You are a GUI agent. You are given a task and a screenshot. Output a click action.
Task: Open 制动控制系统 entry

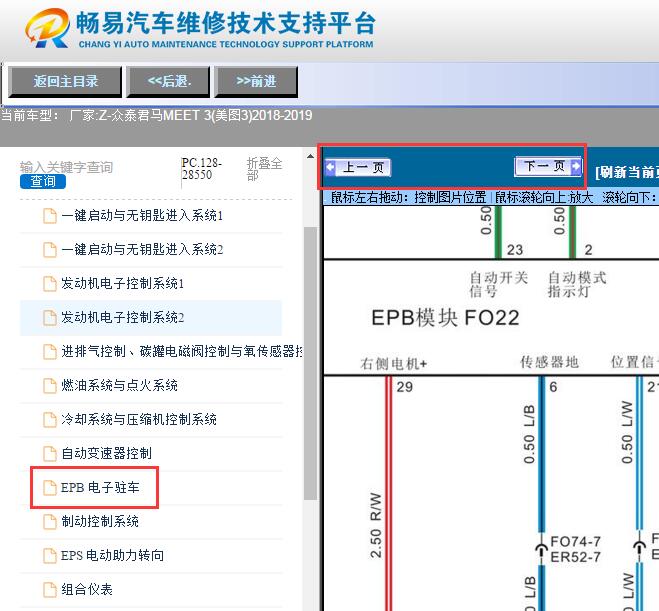pyautogui.click(x=100, y=521)
